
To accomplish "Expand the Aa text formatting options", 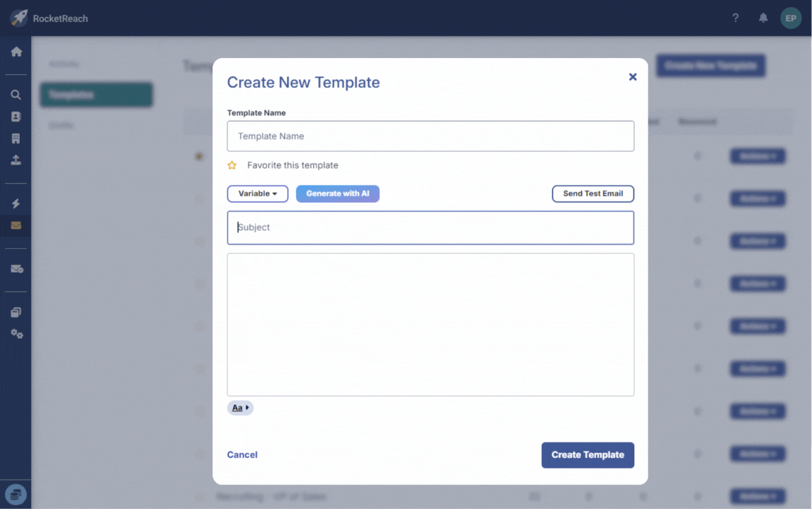I will click(240, 408).
